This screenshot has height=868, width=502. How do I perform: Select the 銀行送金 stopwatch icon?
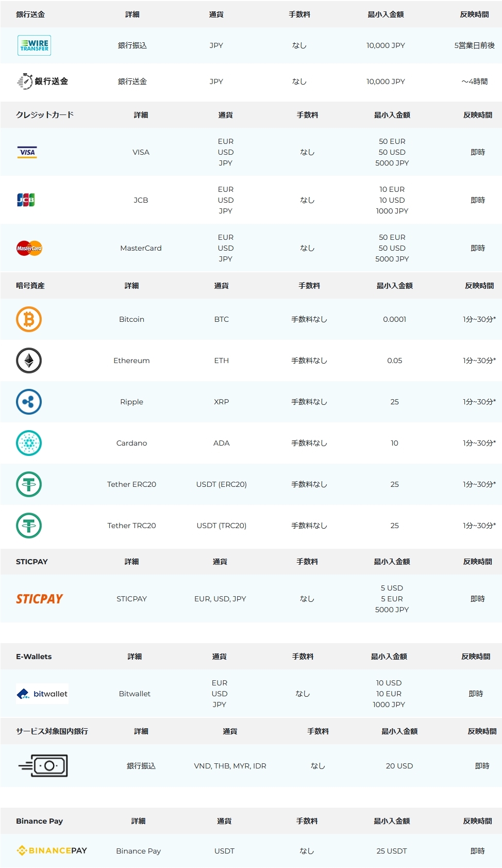25,81
